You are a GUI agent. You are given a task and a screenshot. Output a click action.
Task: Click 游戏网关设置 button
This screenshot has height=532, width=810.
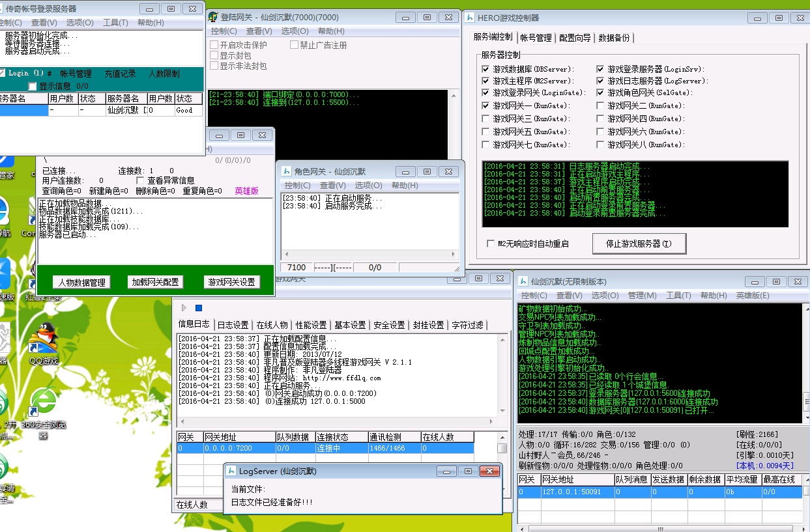point(232,283)
